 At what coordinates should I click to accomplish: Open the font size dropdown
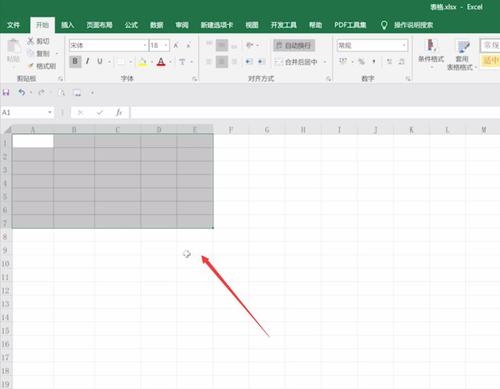[x=166, y=45]
